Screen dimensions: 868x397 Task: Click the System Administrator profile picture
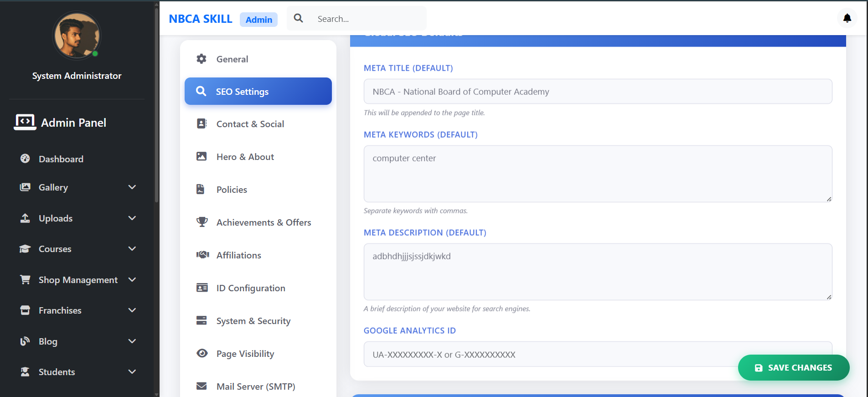point(77,36)
